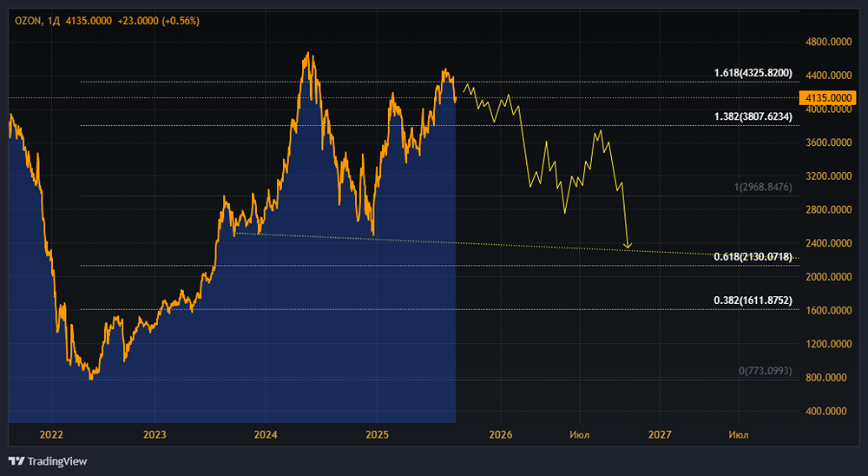Click the TradingView logo icon
The image size is (868, 476).
click(x=16, y=461)
